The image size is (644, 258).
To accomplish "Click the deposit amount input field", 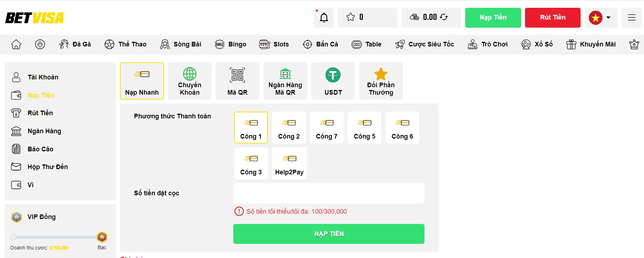I will [329, 193].
